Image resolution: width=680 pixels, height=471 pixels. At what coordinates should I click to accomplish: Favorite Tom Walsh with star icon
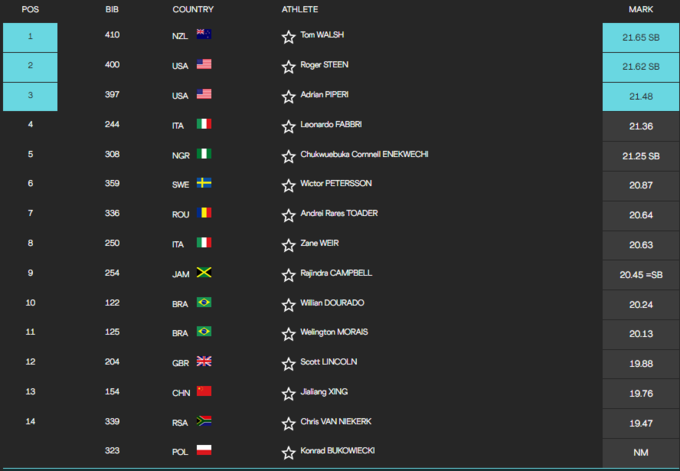[x=289, y=37]
